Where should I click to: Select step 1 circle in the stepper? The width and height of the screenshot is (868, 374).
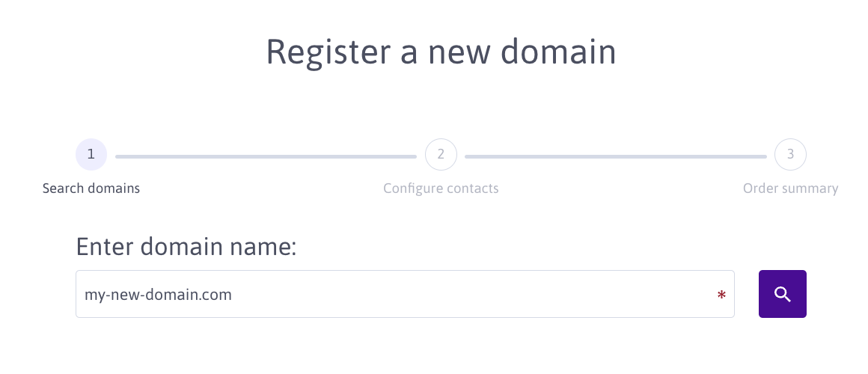point(91,155)
